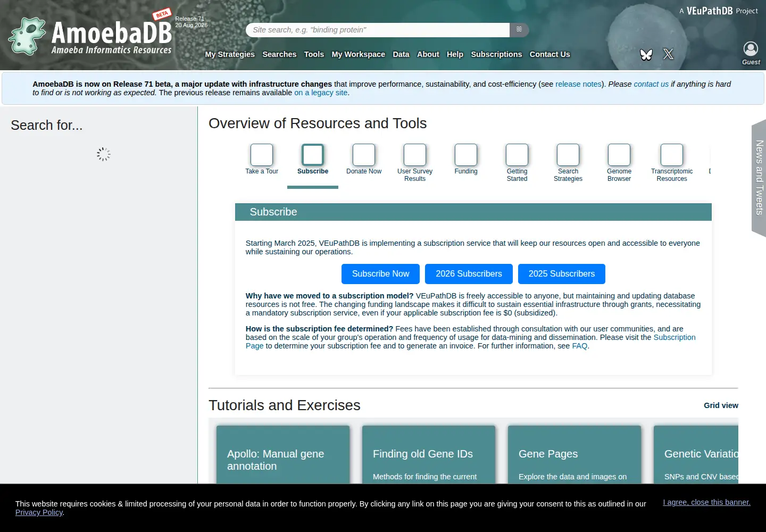Open the My Strategies menu
766x532 pixels.
point(230,54)
